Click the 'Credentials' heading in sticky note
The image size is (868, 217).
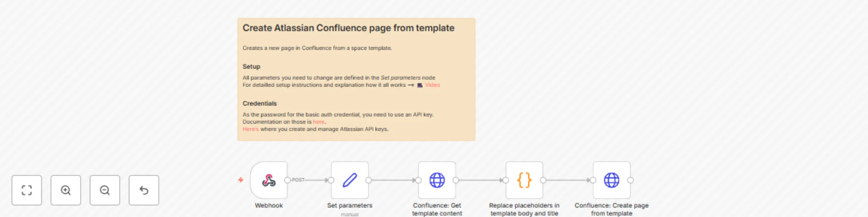pos(260,103)
